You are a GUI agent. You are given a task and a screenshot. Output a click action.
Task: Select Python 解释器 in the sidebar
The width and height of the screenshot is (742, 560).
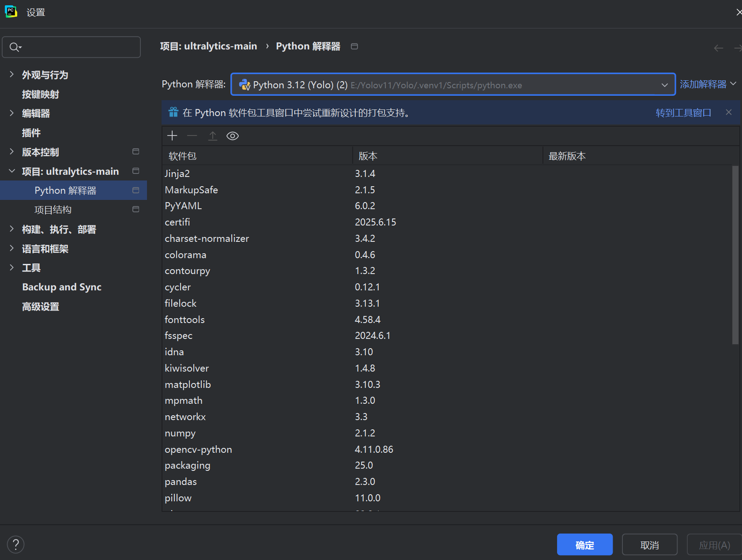click(73, 190)
